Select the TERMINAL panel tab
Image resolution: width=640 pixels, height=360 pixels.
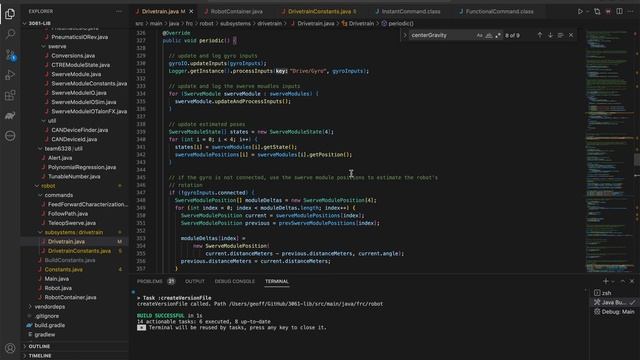276,281
